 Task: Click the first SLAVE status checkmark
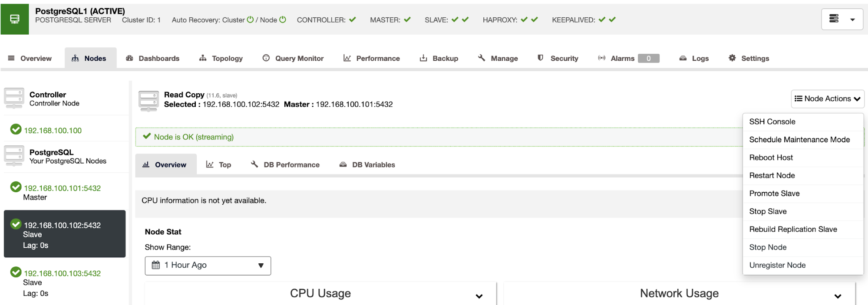click(x=455, y=20)
